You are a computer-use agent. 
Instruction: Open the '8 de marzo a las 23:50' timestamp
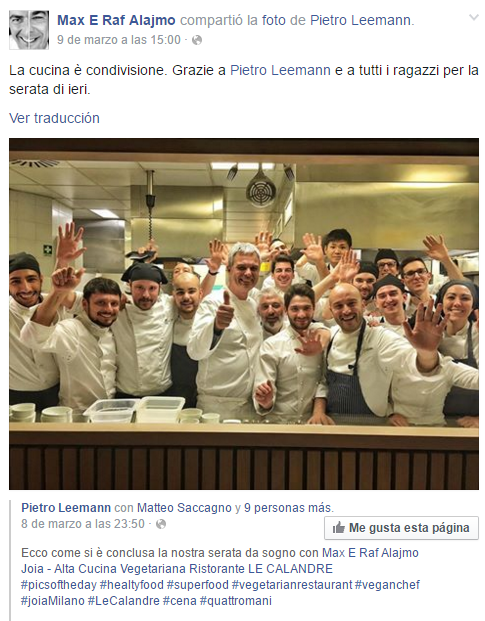pos(83,524)
